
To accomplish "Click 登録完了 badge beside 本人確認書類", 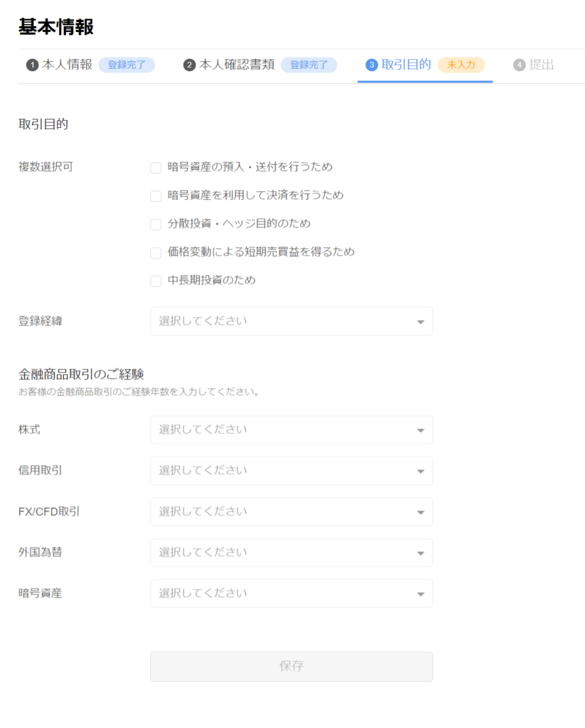I will (x=308, y=65).
